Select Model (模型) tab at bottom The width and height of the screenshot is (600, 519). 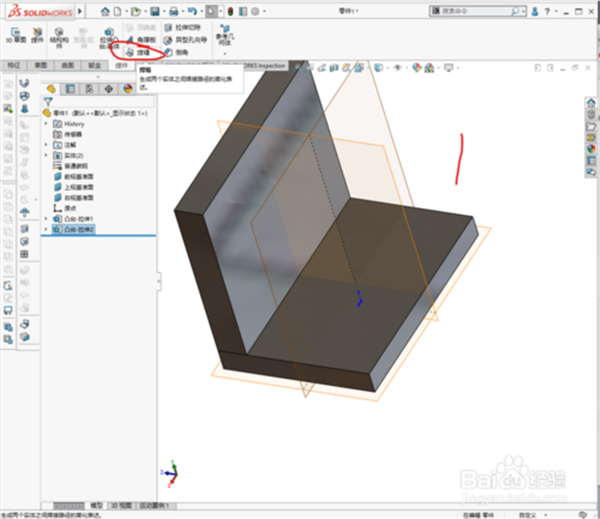(96, 506)
